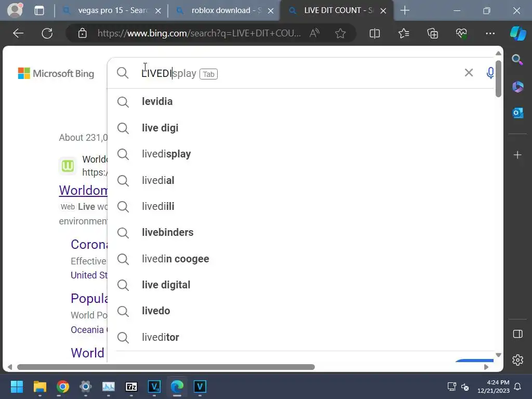
Task: Open sidebar settings gear
Action: pos(518,360)
